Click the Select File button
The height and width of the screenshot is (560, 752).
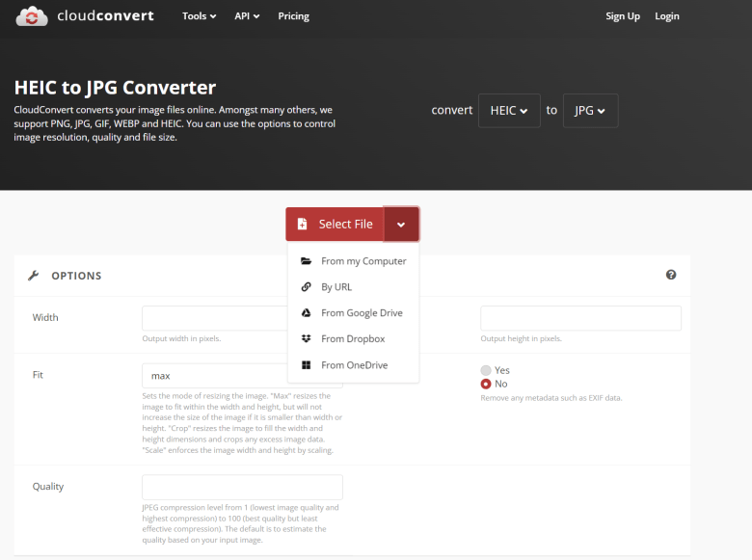335,225
